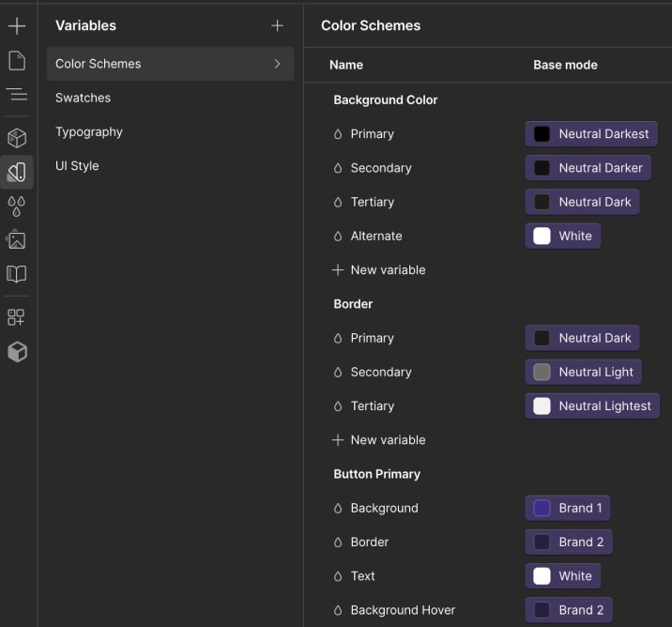This screenshot has width=672, height=627.
Task: Select the Color Schemes collection
Action: pyautogui.click(x=170, y=64)
